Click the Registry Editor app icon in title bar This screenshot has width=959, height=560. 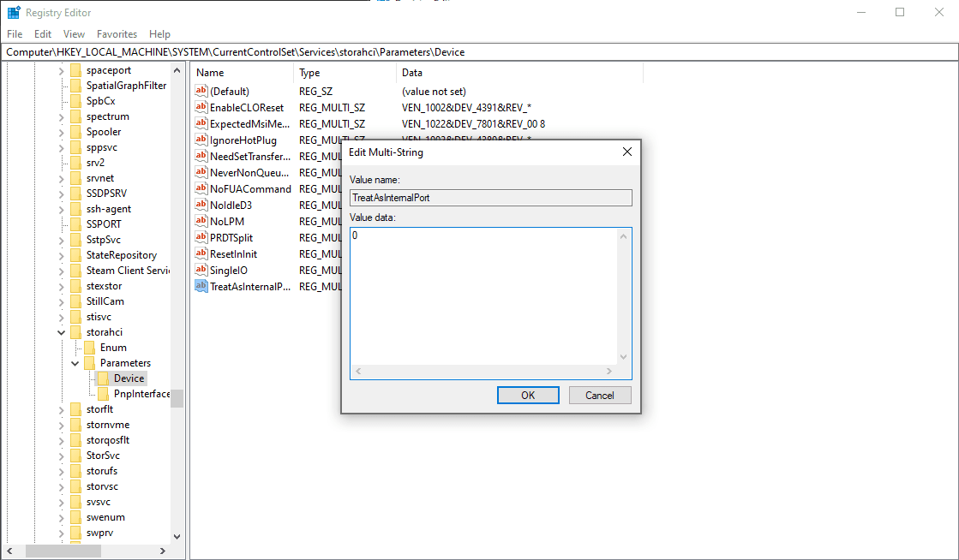point(14,13)
